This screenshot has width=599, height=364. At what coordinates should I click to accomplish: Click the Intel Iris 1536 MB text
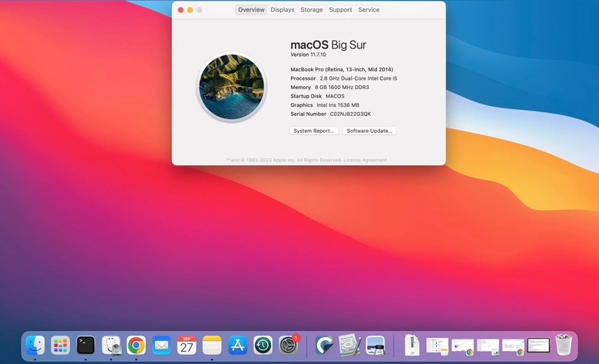(x=338, y=105)
